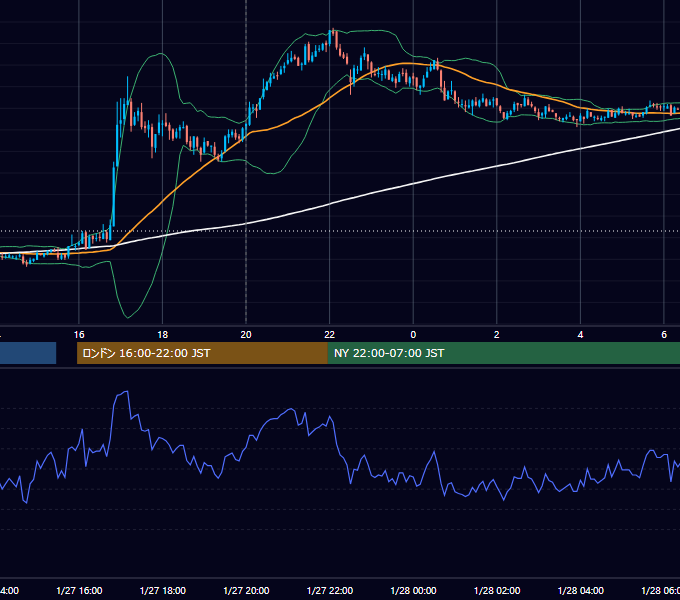This screenshot has width=680, height=600.
Task: Click the 6 hour label on chart axis
Action: click(x=664, y=335)
